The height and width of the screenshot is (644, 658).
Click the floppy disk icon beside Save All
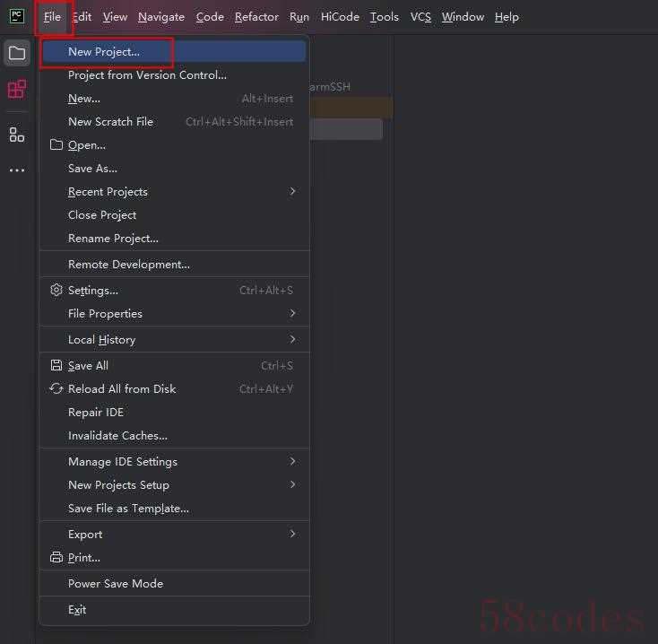[x=56, y=365]
